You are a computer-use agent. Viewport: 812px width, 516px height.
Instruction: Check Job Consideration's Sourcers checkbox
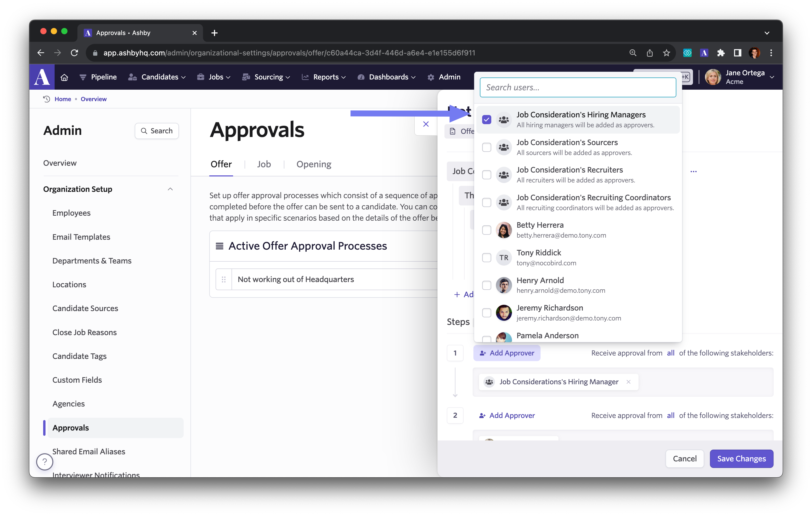(486, 147)
